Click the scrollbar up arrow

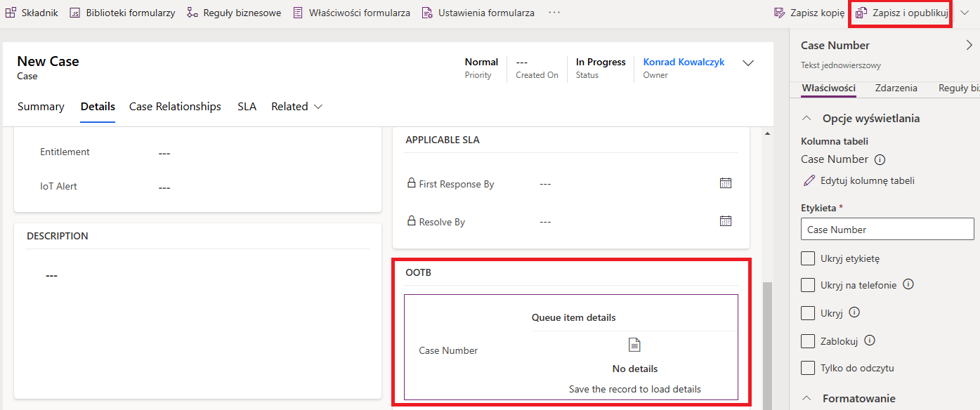point(766,134)
